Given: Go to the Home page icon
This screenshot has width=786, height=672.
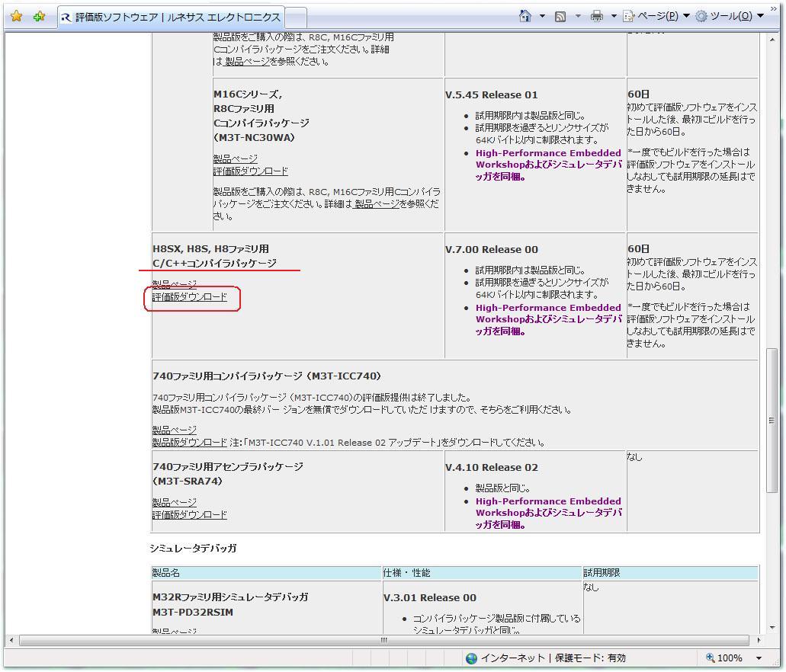Looking at the screenshot, I should click(x=525, y=16).
